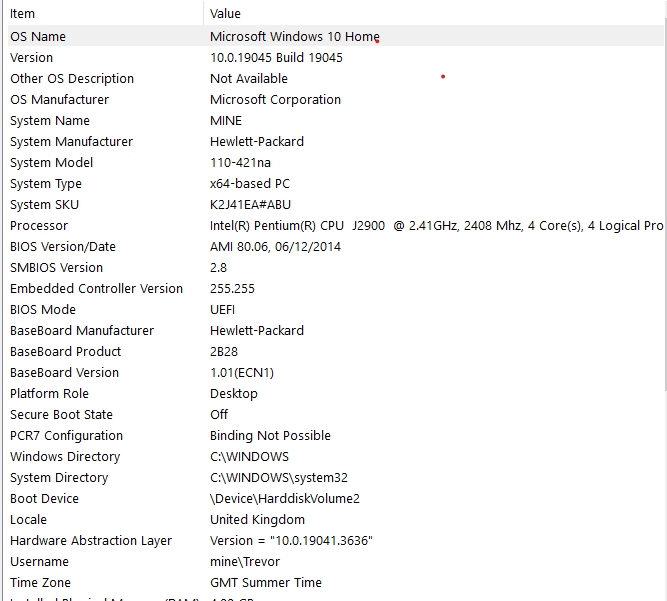Screen dimensions: 667x601
Task: Click Hewlett-Packard in System Manufacturer row
Action: (257, 141)
